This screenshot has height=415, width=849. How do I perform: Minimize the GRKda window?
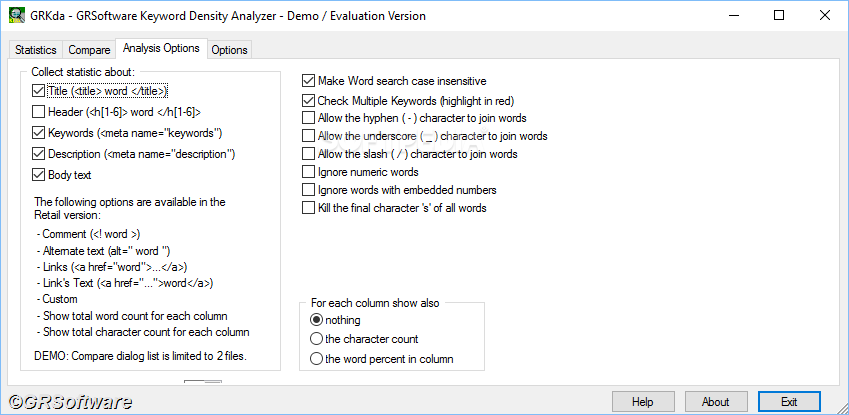(733, 16)
